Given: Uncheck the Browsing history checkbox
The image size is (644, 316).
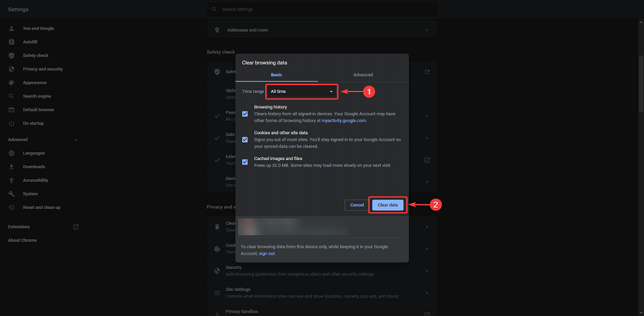Looking at the screenshot, I should (245, 114).
